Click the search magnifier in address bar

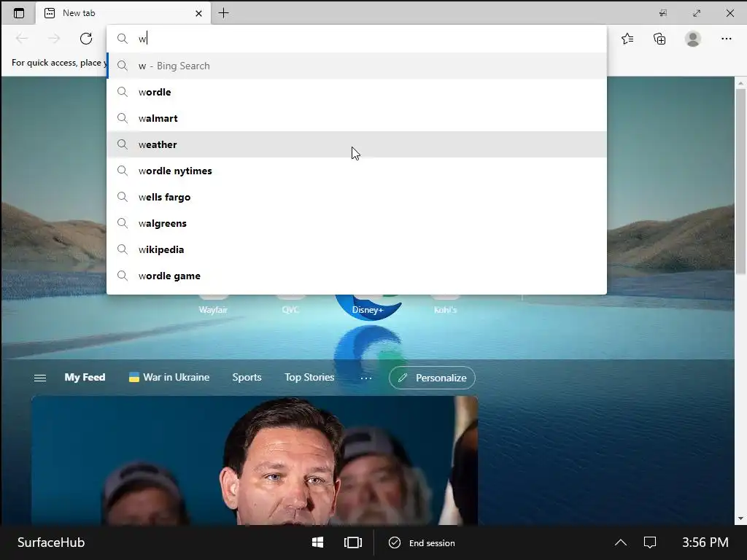[123, 39]
